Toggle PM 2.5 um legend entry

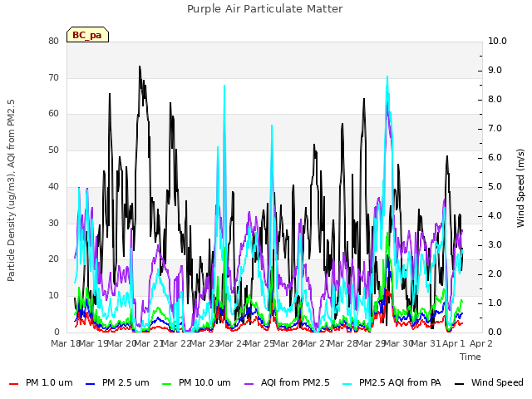[x=117, y=382]
